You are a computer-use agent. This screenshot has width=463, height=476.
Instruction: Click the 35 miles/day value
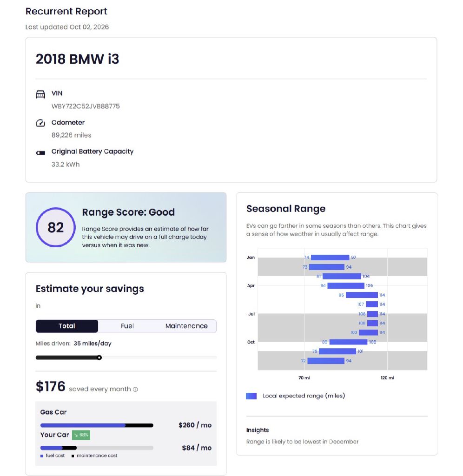tap(93, 344)
